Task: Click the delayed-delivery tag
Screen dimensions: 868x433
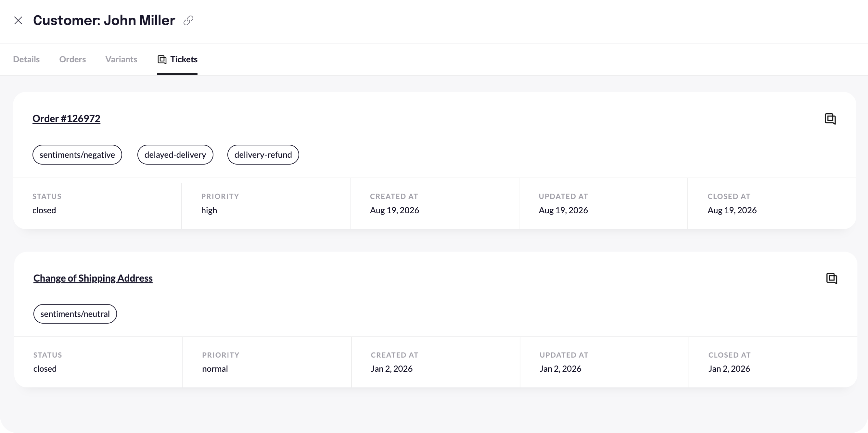Action: click(x=175, y=155)
